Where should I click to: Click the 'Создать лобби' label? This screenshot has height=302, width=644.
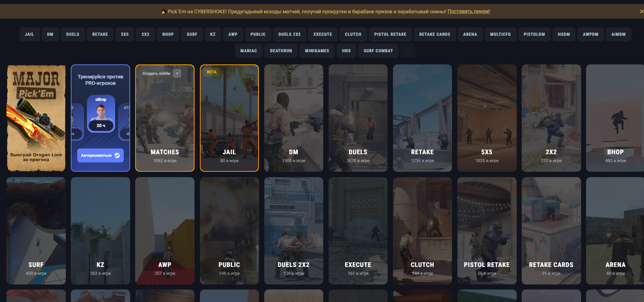[x=156, y=73]
